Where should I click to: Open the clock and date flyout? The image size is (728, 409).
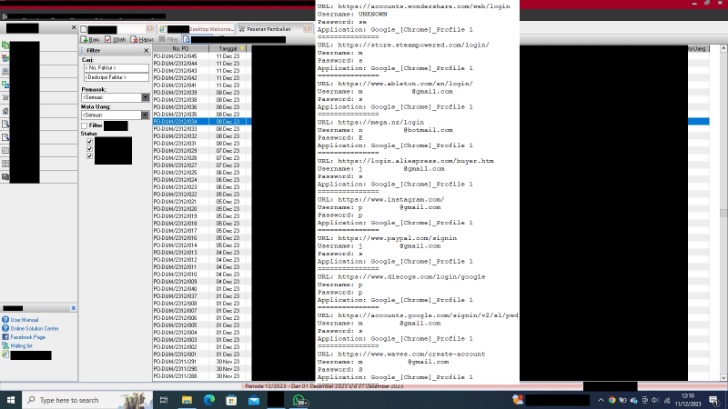click(x=688, y=400)
